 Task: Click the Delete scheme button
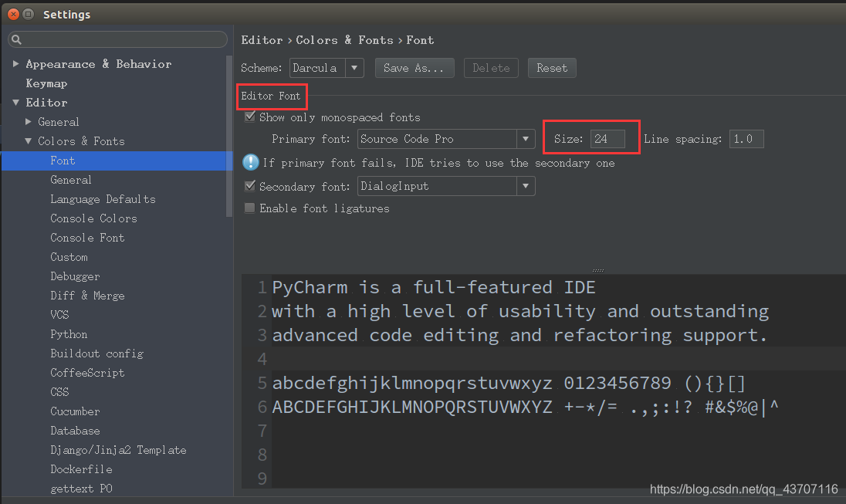coord(491,68)
